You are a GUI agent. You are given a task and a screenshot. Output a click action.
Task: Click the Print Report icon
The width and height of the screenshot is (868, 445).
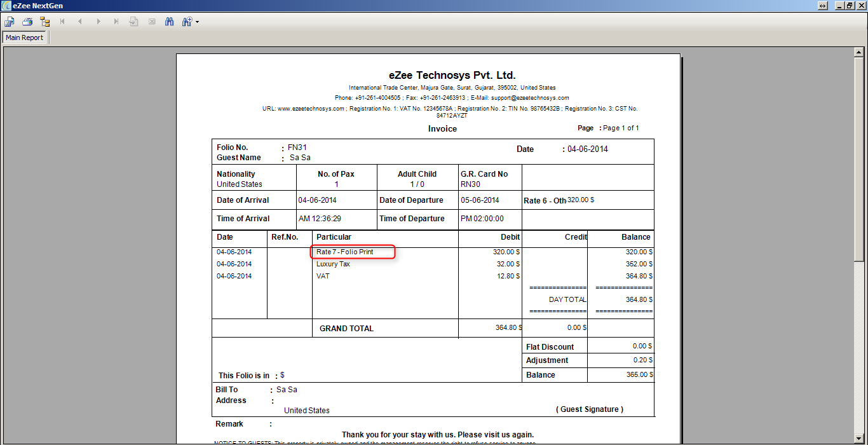tap(27, 22)
